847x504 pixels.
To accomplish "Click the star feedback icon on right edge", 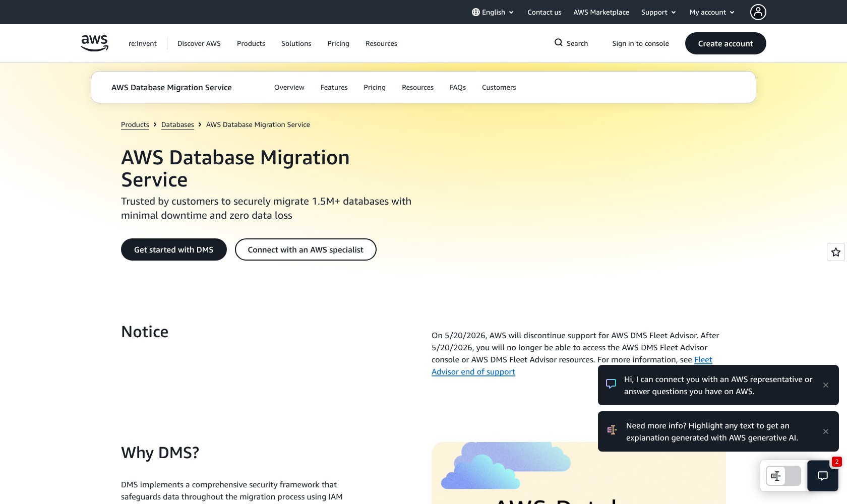I will (836, 252).
